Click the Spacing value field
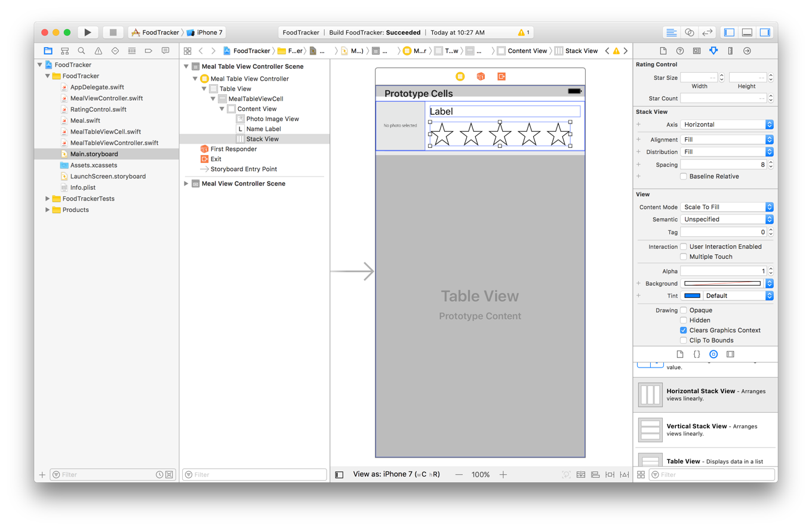Screen dimensions: 812x531 [724, 164]
